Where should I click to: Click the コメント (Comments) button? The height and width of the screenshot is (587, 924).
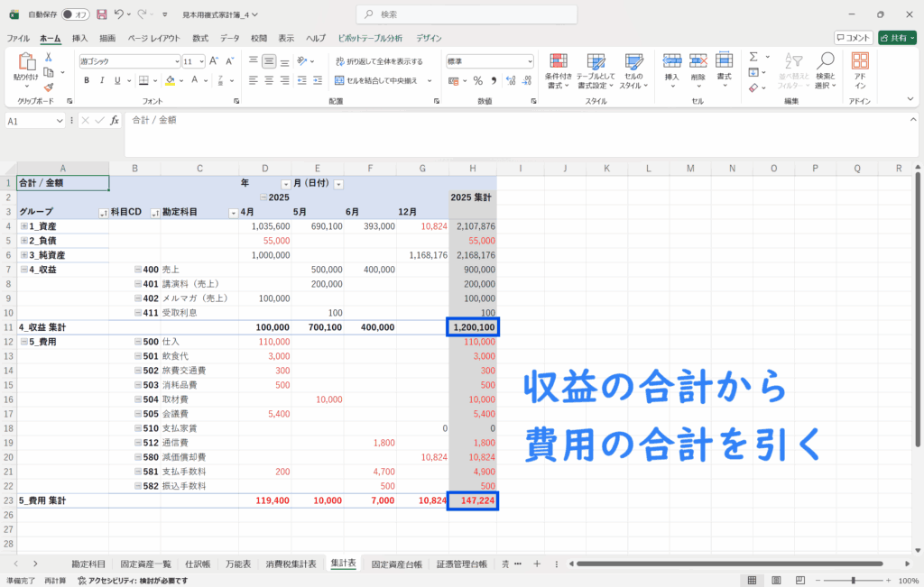tap(853, 38)
